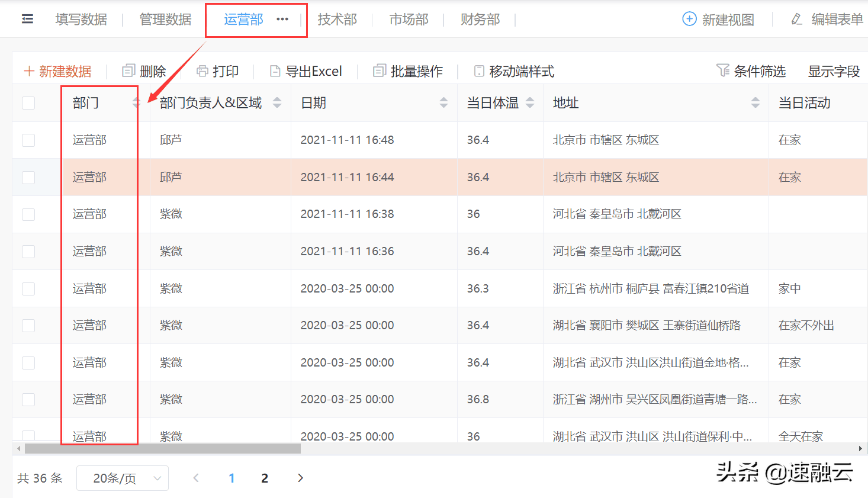Click the 新建数据 button
Viewport: 868px width, 498px height.
pyautogui.click(x=57, y=71)
